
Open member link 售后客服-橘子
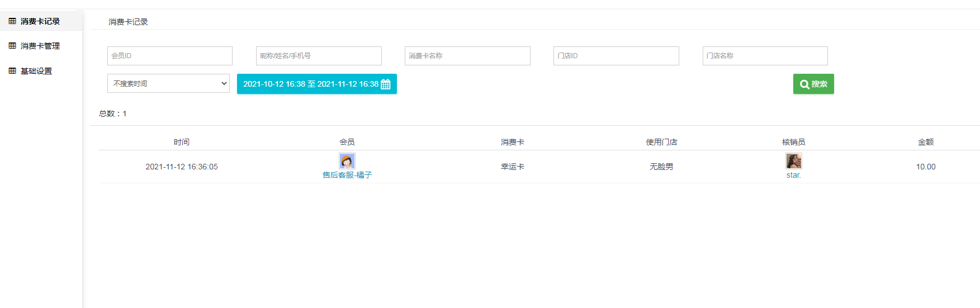347,175
